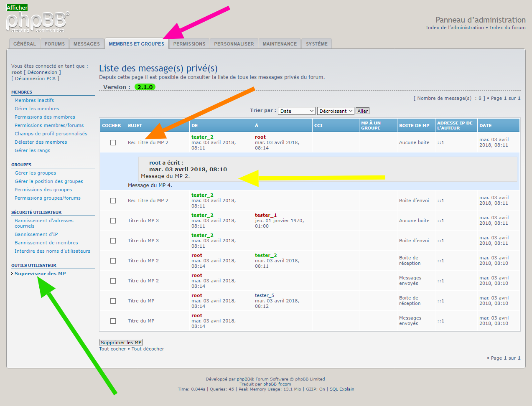
Task: Click the phpBB logo
Action: [37, 22]
